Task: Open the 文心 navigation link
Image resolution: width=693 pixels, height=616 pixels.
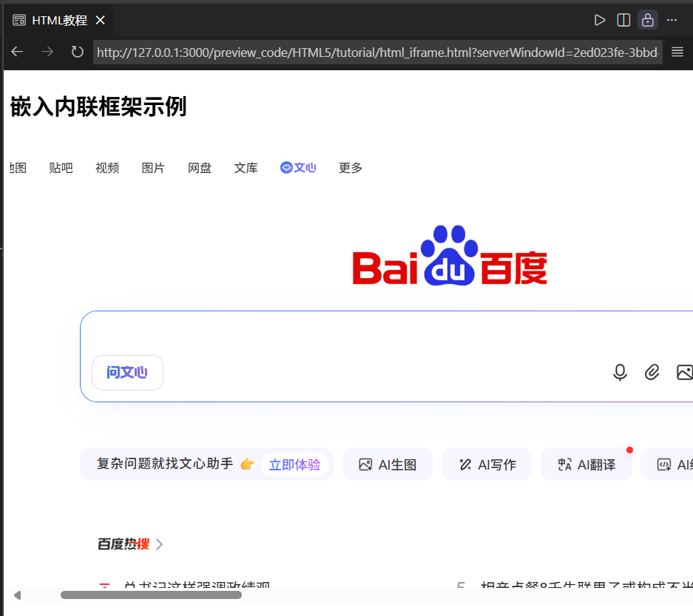Action: pyautogui.click(x=298, y=168)
